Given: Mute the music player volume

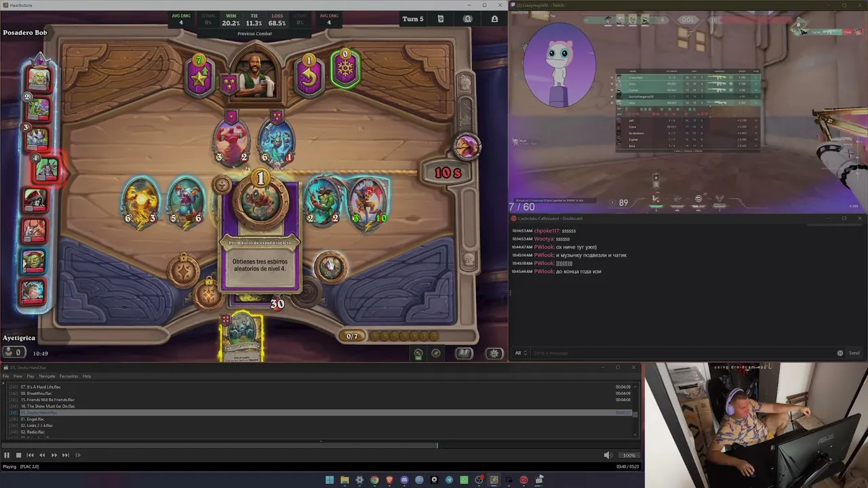Looking at the screenshot, I should pos(608,455).
